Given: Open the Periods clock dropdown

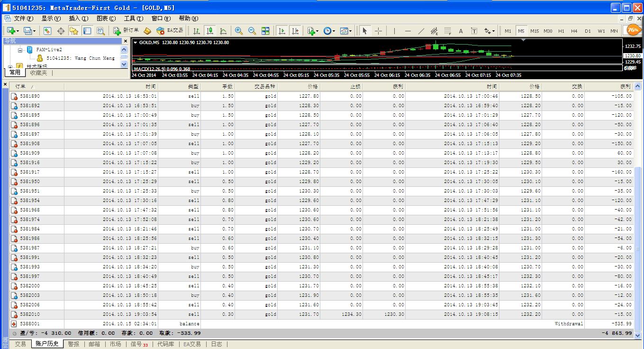Looking at the screenshot, I should point(329,31).
